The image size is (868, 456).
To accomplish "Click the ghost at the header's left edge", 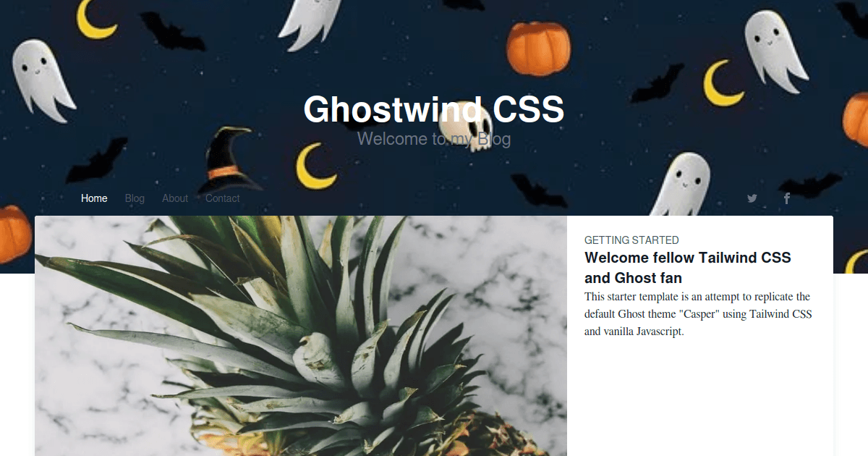I will 43,80.
